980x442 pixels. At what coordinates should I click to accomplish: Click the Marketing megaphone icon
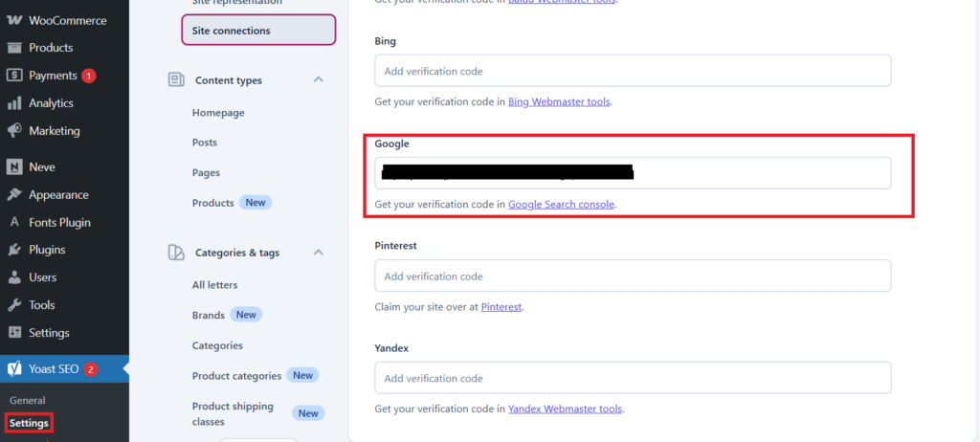pos(14,131)
